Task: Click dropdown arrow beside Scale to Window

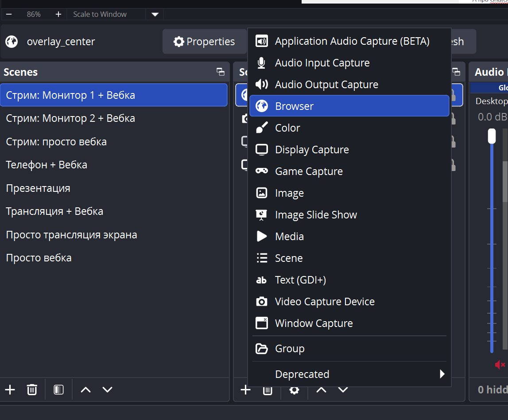Action: click(x=155, y=14)
